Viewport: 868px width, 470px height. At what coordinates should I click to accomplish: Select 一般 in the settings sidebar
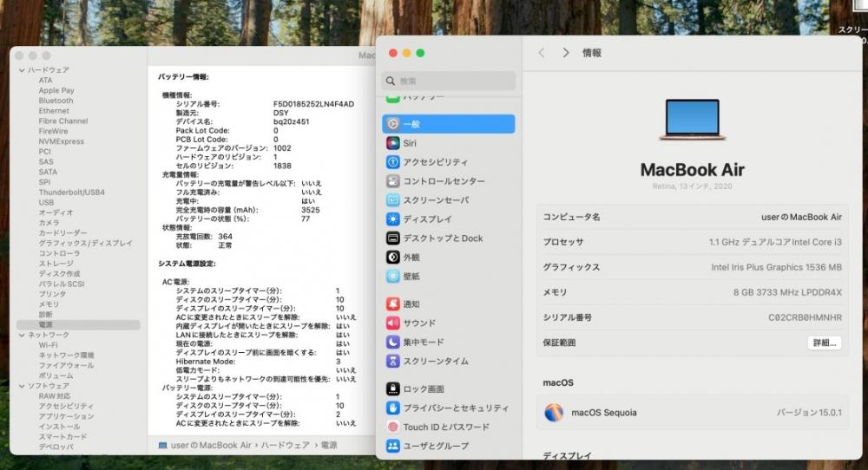tap(448, 124)
